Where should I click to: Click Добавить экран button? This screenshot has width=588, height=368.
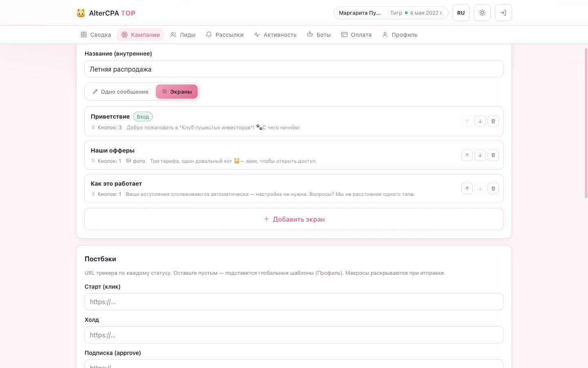pos(294,219)
